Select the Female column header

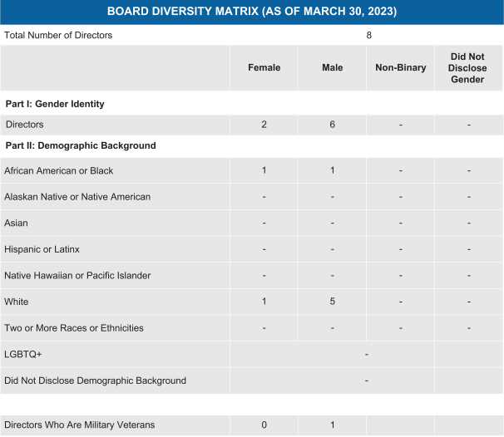coord(264,68)
